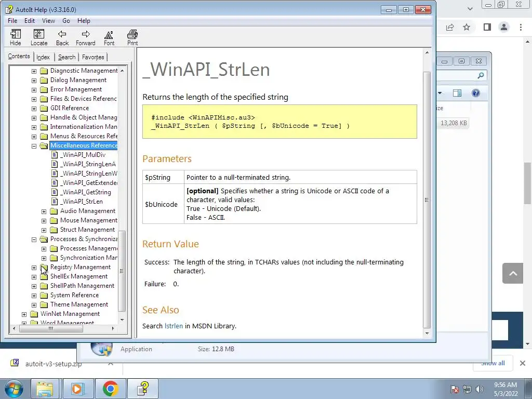
Task: Select the Mouse Management folder
Action: (x=88, y=220)
